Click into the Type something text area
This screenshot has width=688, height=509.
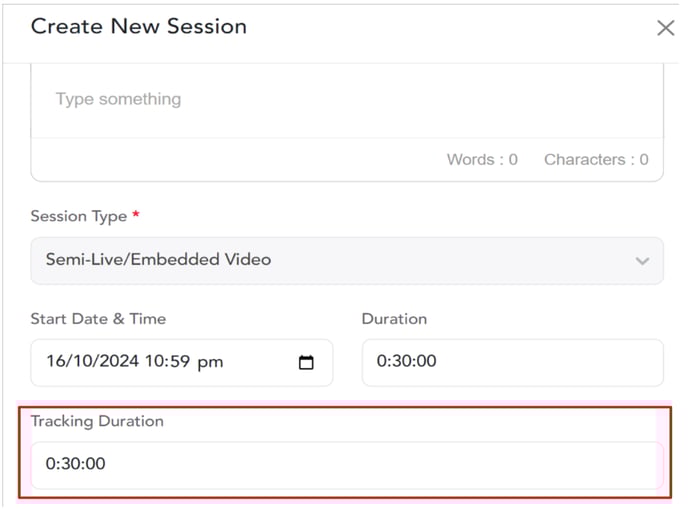(x=347, y=100)
